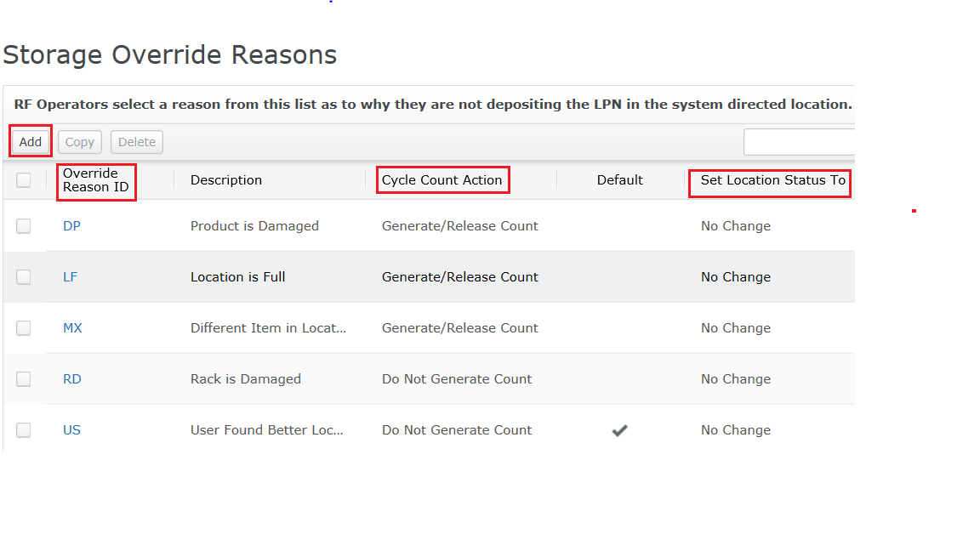Screen dimensions: 980x551
Task: Check the DP row checkbox
Action: point(24,226)
